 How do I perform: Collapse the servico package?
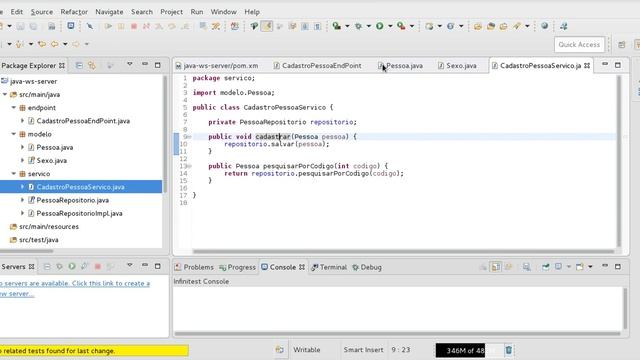(13, 173)
